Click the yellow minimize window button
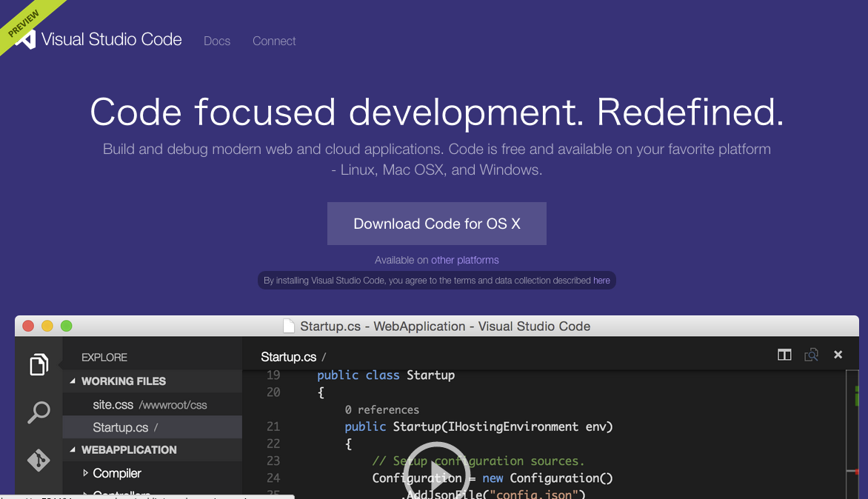Viewport: 868px width, 499px height. [x=47, y=326]
